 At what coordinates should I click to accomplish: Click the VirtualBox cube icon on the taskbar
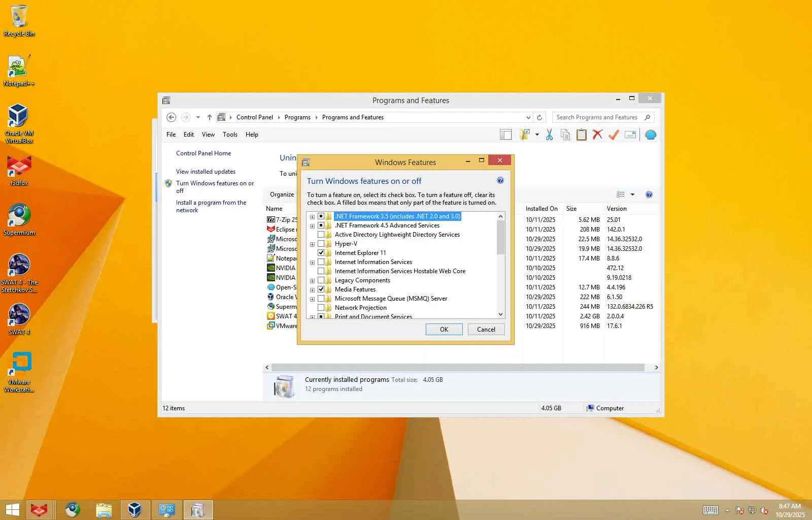pos(134,510)
